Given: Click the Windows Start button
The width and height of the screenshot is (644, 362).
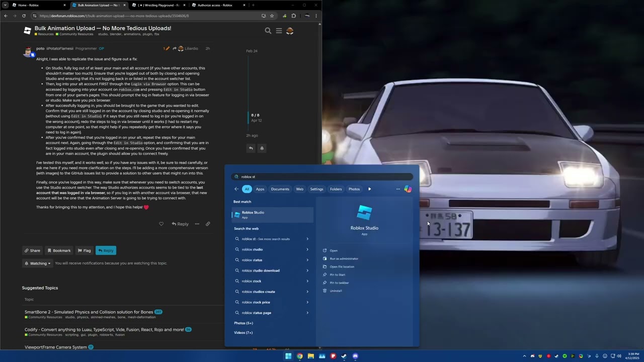Looking at the screenshot, I should point(288,356).
